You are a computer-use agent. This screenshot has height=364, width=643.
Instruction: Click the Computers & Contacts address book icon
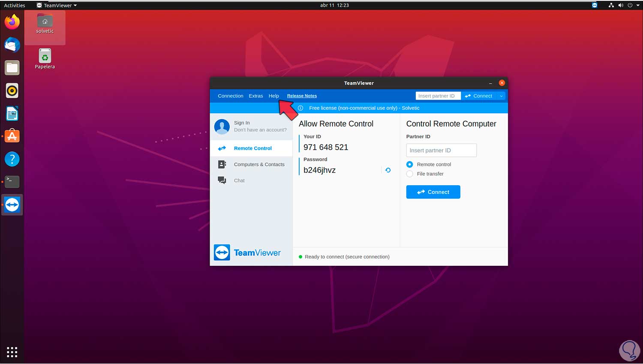[x=222, y=164]
